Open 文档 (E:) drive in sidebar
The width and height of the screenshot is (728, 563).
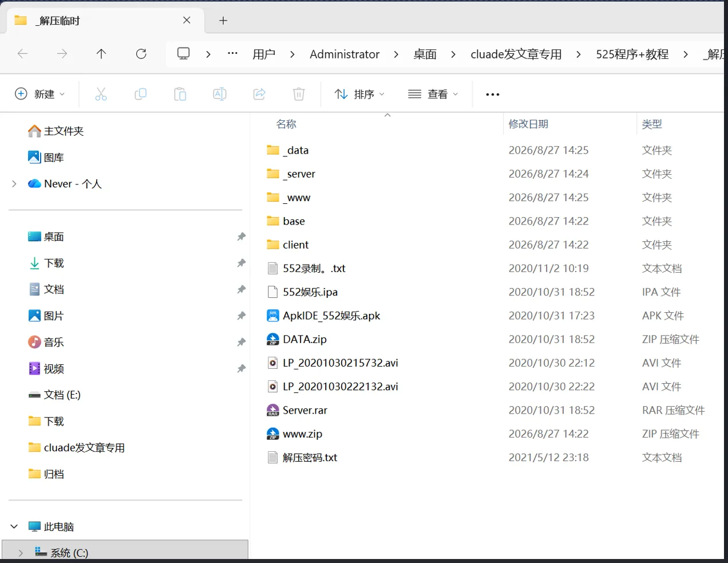[x=54, y=395]
